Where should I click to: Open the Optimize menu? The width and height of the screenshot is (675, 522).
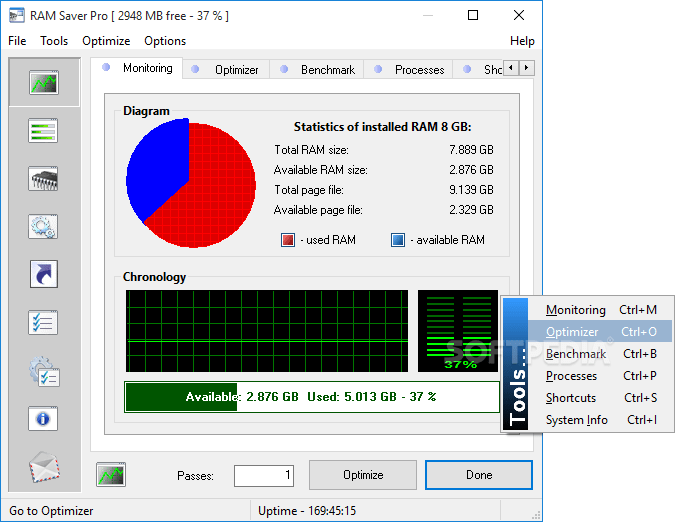(x=106, y=41)
